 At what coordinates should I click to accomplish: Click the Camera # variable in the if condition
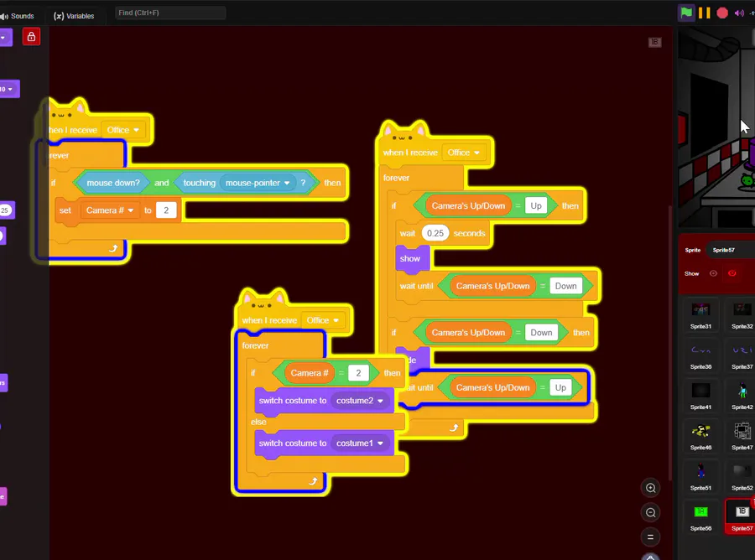point(309,373)
